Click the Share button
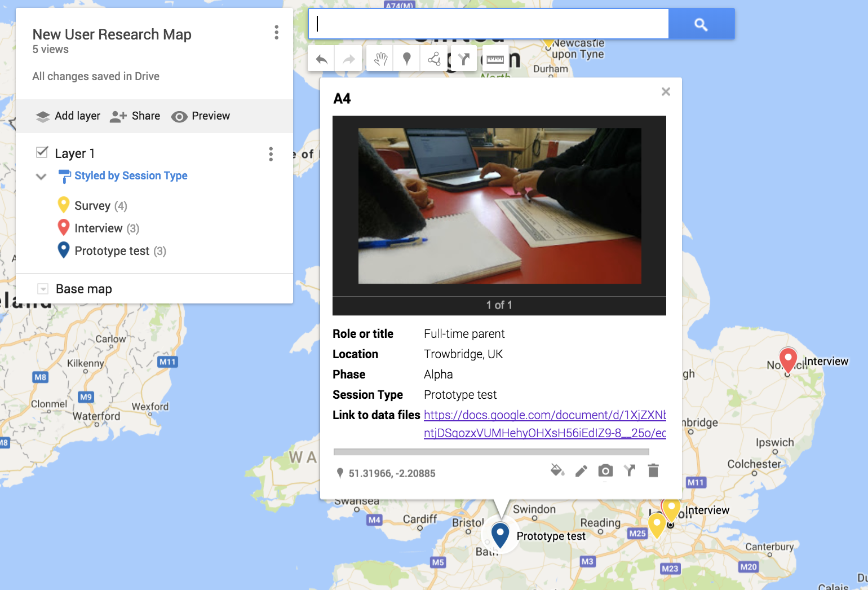 [x=135, y=116]
